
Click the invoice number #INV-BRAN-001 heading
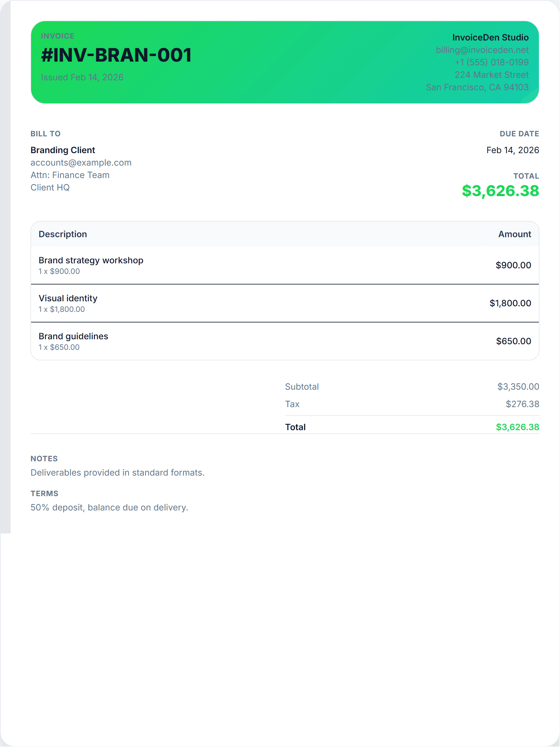116,55
